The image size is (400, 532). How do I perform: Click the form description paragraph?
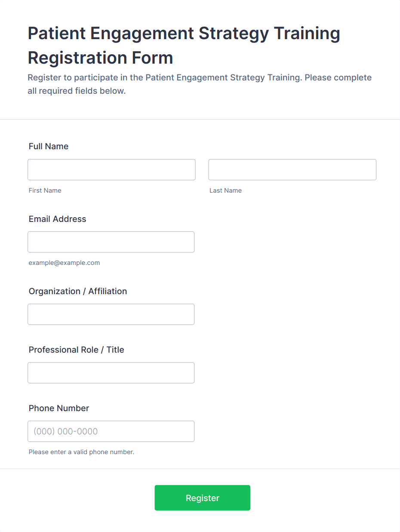click(x=199, y=84)
